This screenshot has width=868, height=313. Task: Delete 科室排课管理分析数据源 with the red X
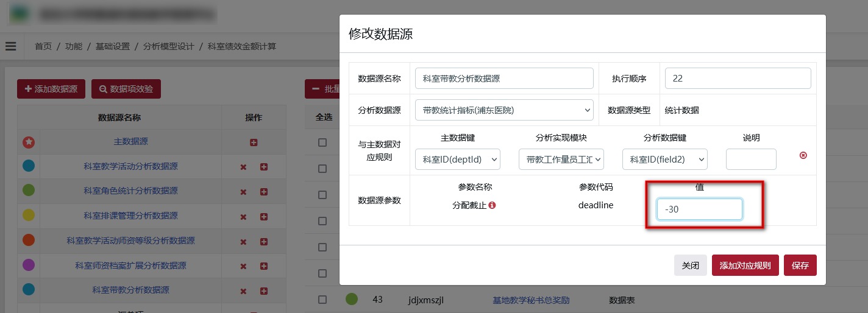click(x=243, y=216)
